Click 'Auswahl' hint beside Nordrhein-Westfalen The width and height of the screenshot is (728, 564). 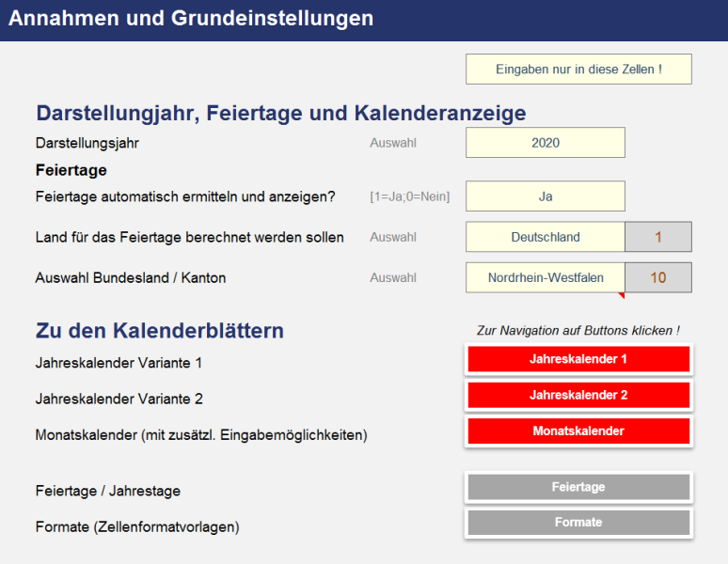pos(393,278)
